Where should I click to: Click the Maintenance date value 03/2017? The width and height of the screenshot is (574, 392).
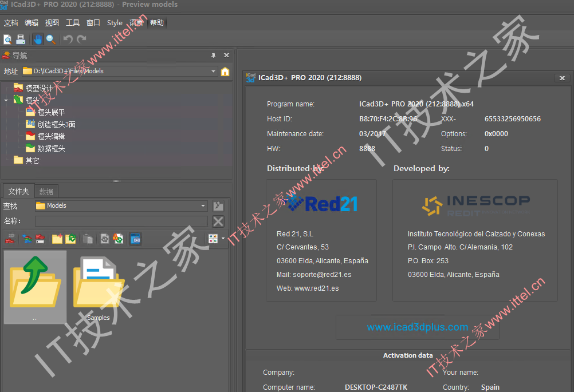[x=372, y=134]
